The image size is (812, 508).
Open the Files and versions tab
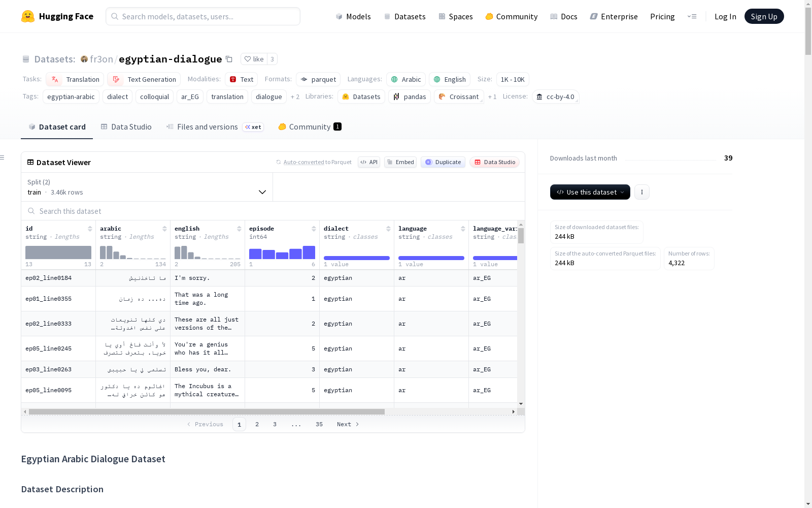pos(215,127)
